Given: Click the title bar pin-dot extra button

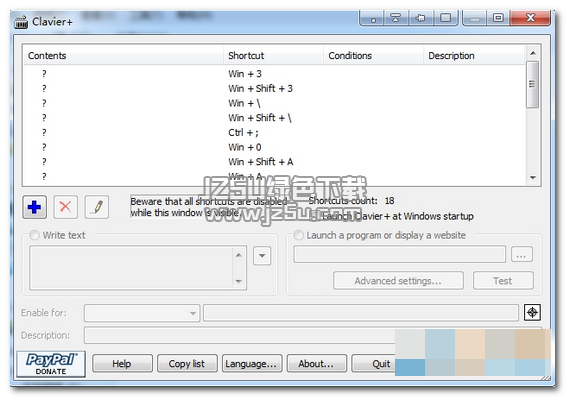Looking at the screenshot, I should click(x=373, y=18).
